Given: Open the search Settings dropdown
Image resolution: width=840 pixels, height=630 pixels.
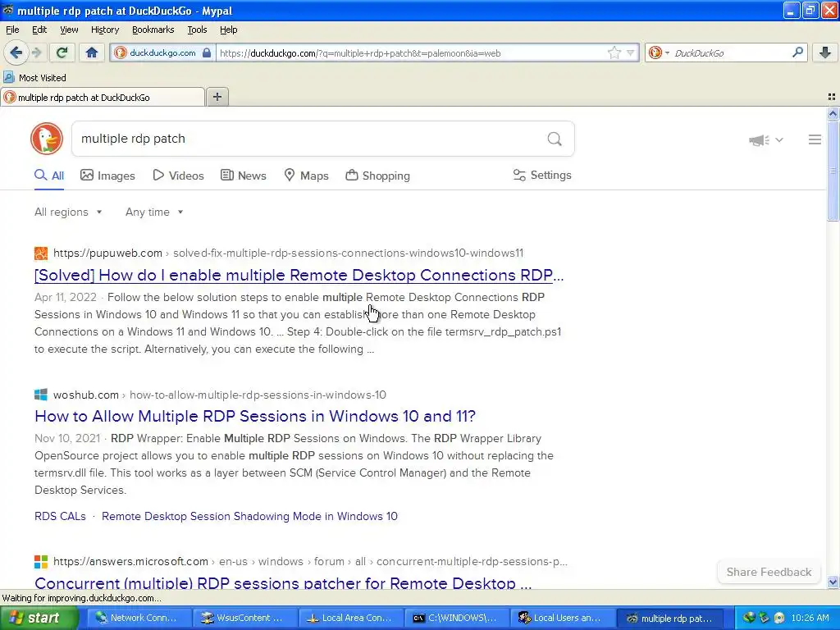Looking at the screenshot, I should click(542, 176).
